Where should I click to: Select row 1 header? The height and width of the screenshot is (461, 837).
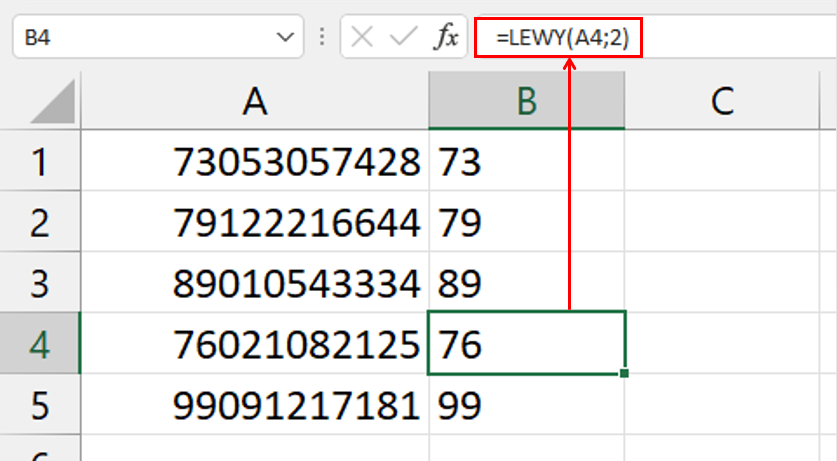[40, 161]
